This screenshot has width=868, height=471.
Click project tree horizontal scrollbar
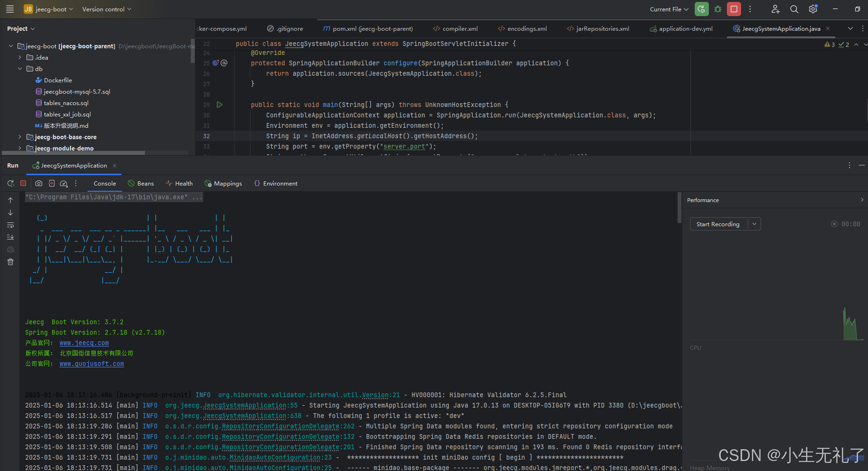point(73,153)
